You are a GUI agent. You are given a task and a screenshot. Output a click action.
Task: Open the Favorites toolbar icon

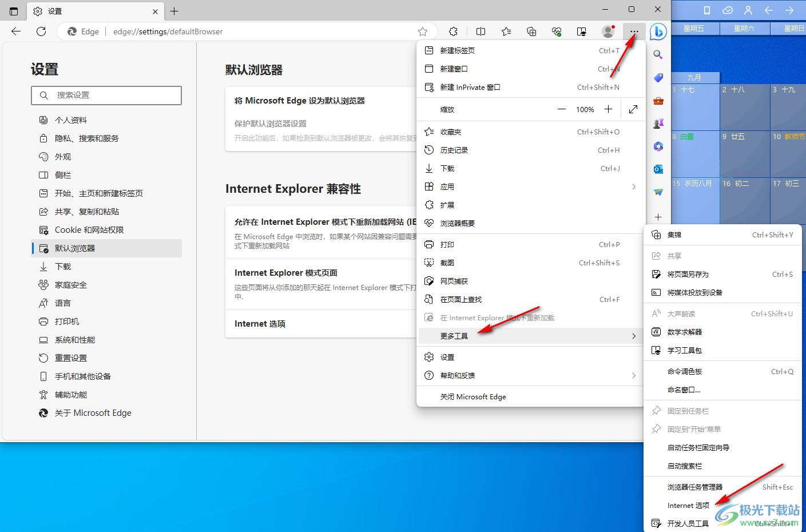506,31
